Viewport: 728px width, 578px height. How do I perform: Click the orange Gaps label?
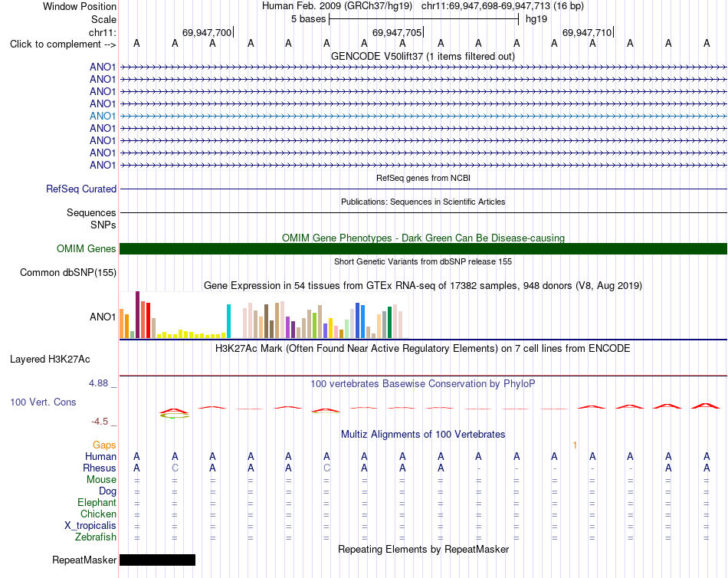[104, 445]
